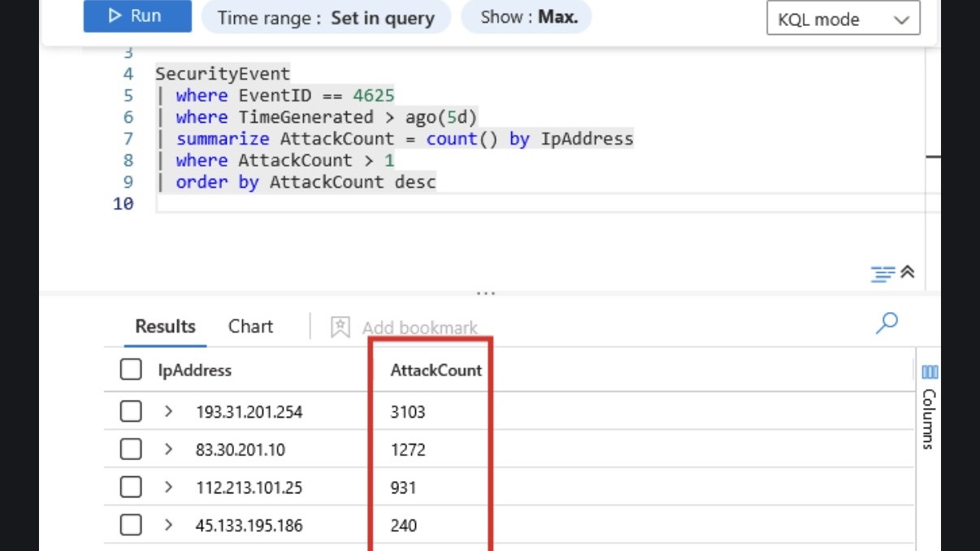Place cursor on the SecurityEvent line

click(x=223, y=74)
